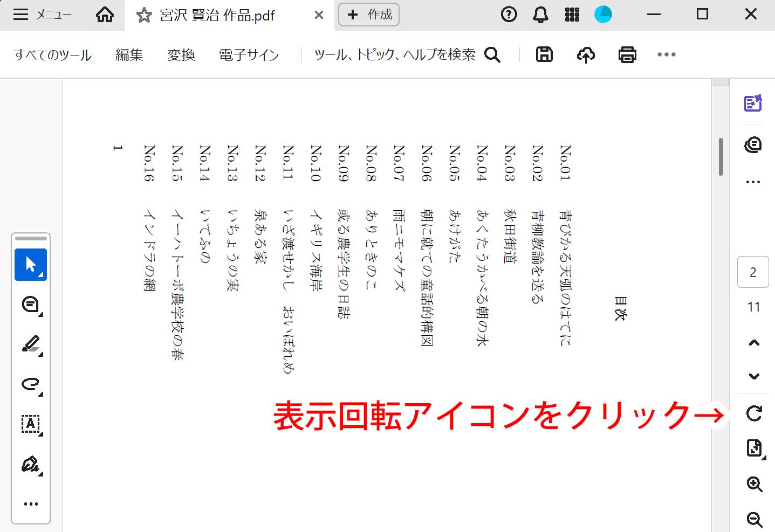Click the ツール、トピック、ヘルプを検索 search field
Image resolution: width=775 pixels, height=532 pixels.
(395, 54)
